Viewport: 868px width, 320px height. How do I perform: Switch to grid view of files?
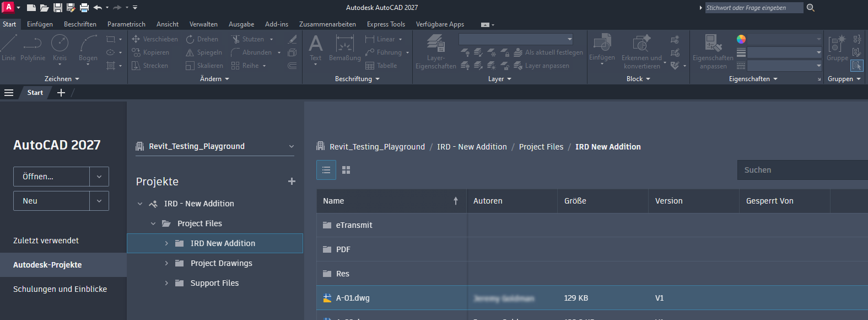click(346, 170)
